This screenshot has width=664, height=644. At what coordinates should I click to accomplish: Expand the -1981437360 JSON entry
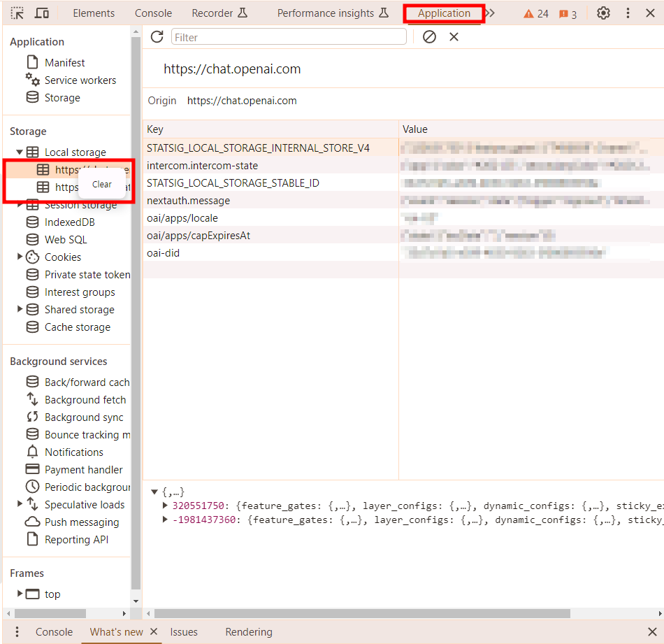click(x=165, y=519)
